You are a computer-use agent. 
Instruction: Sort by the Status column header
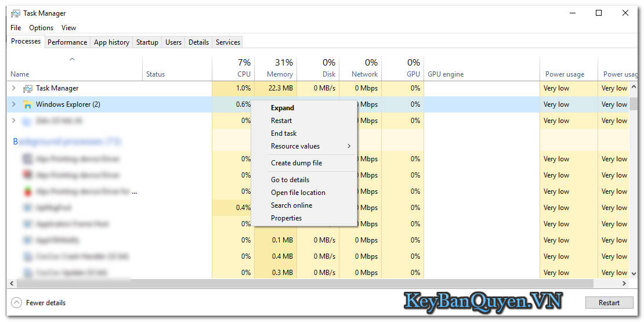177,68
